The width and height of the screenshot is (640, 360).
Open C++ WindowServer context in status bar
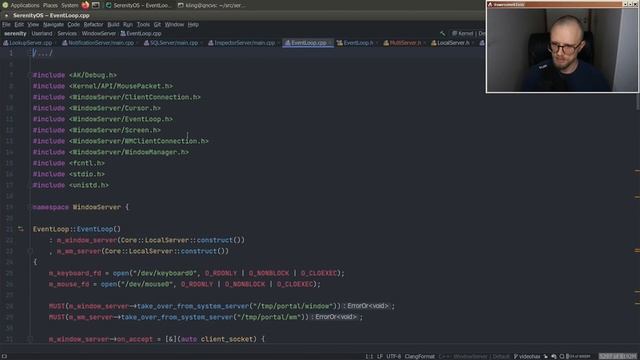coord(474,356)
